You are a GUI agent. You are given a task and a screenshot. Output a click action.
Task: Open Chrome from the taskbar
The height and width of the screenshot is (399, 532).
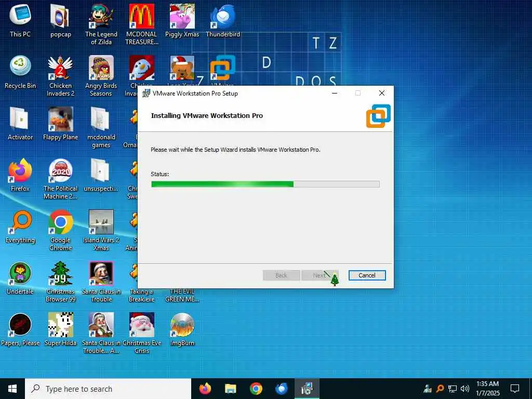pos(256,389)
